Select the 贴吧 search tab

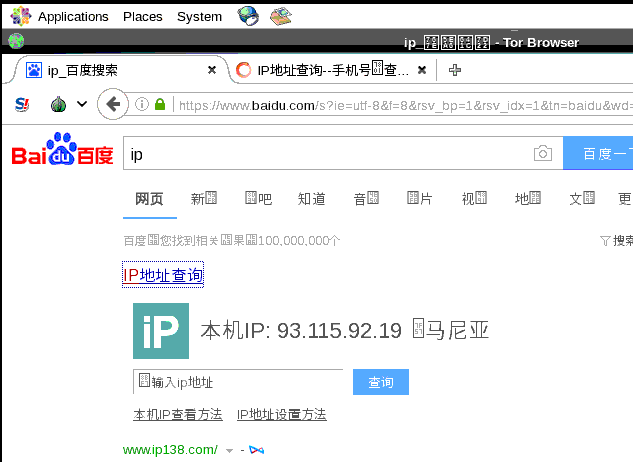tap(258, 199)
